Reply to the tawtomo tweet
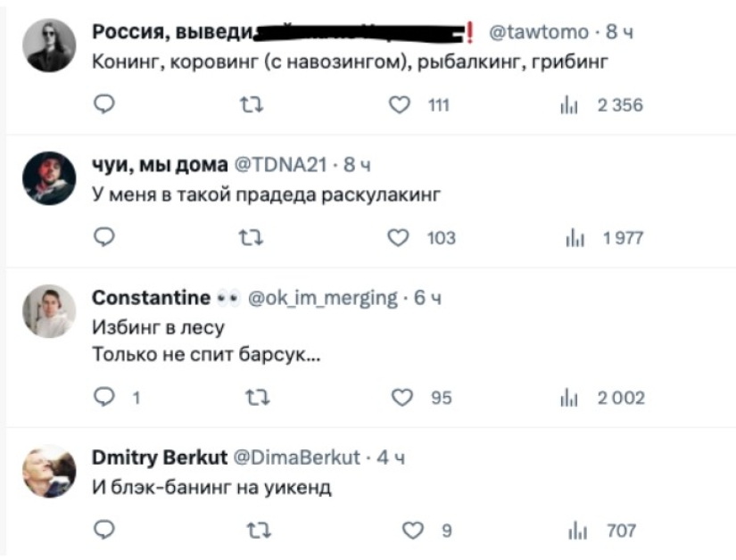 [104, 105]
